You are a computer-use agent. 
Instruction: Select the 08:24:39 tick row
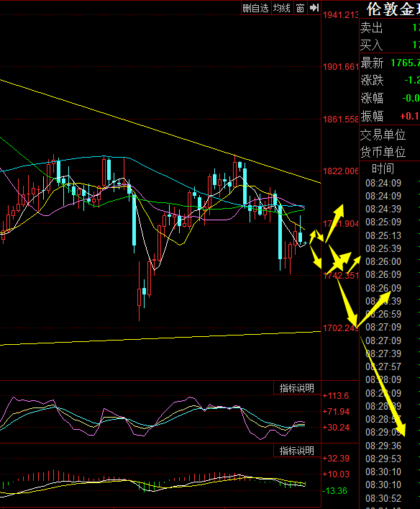390,209
